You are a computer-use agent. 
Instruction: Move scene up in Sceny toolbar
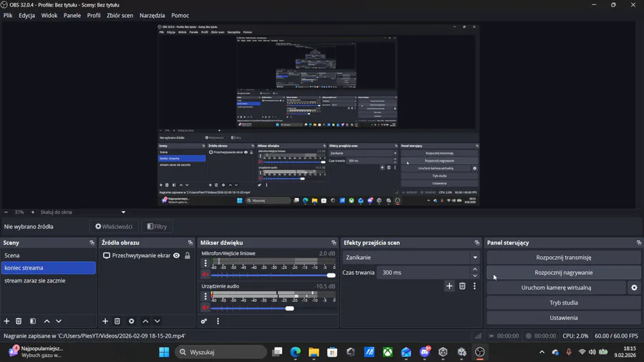pyautogui.click(x=47, y=321)
